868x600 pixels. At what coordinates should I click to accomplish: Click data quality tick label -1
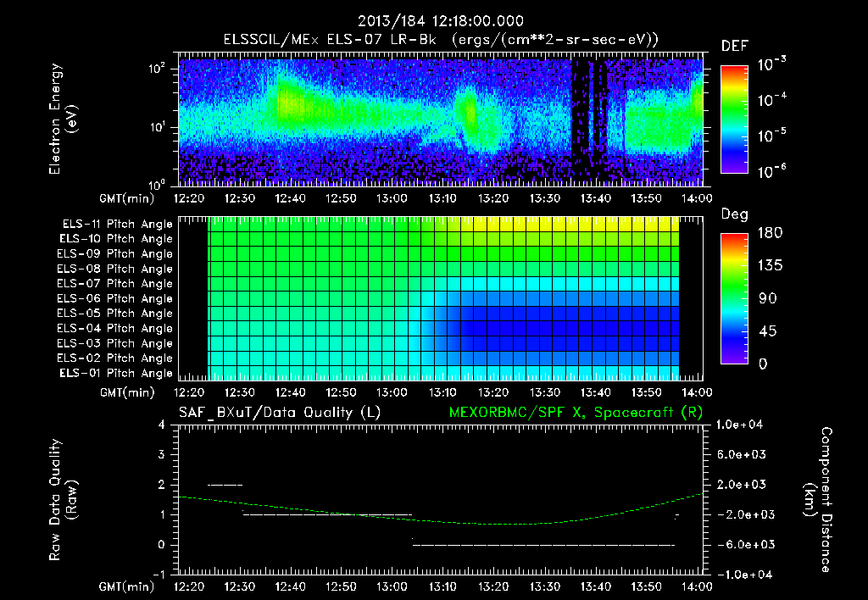pos(159,575)
